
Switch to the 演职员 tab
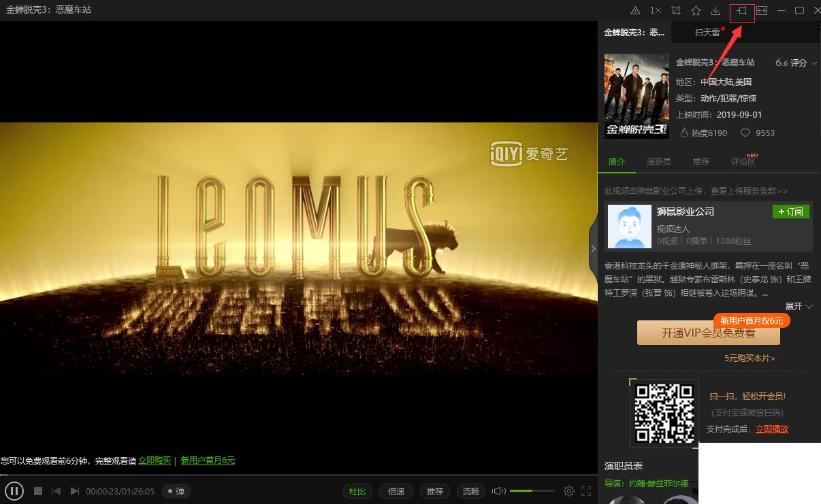(x=658, y=161)
